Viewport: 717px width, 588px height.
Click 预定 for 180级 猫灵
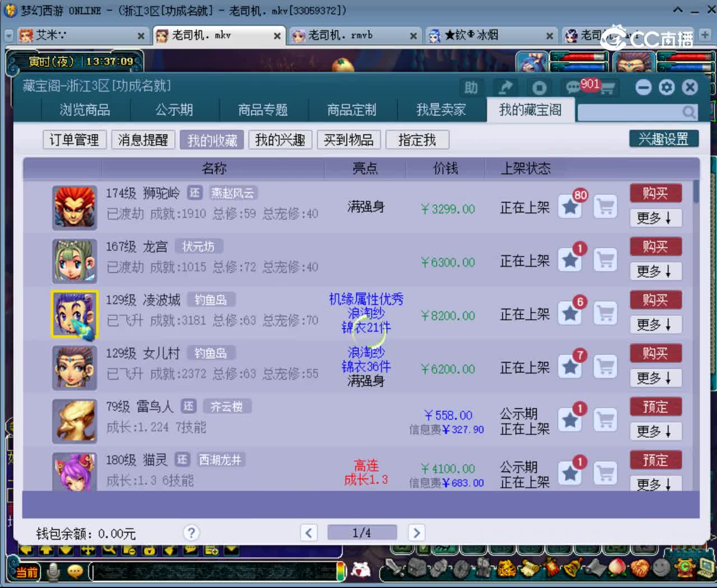click(x=655, y=460)
